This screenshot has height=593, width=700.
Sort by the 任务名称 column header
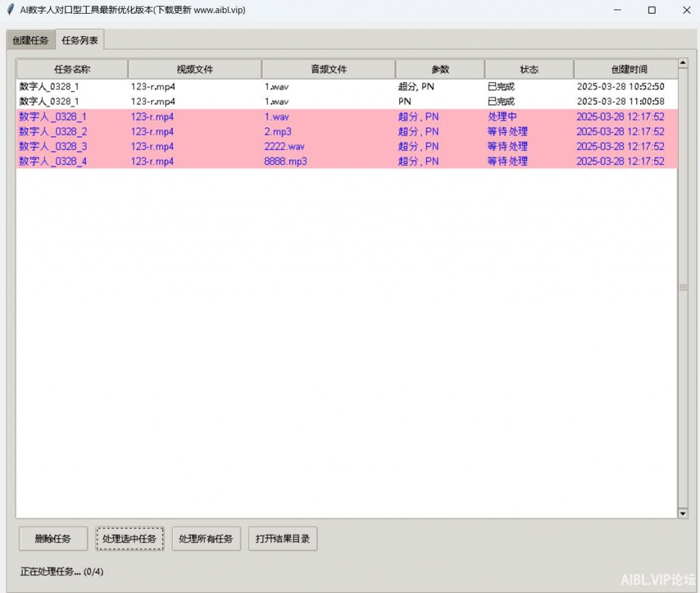point(72,69)
